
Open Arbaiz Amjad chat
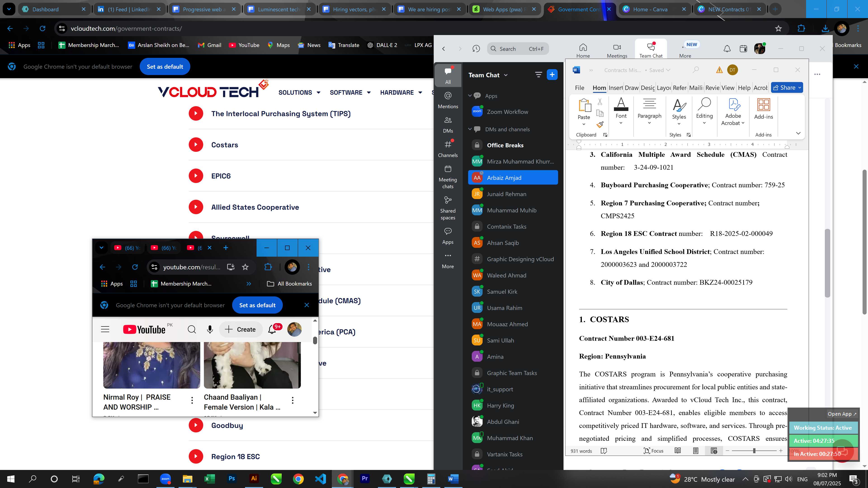click(513, 178)
